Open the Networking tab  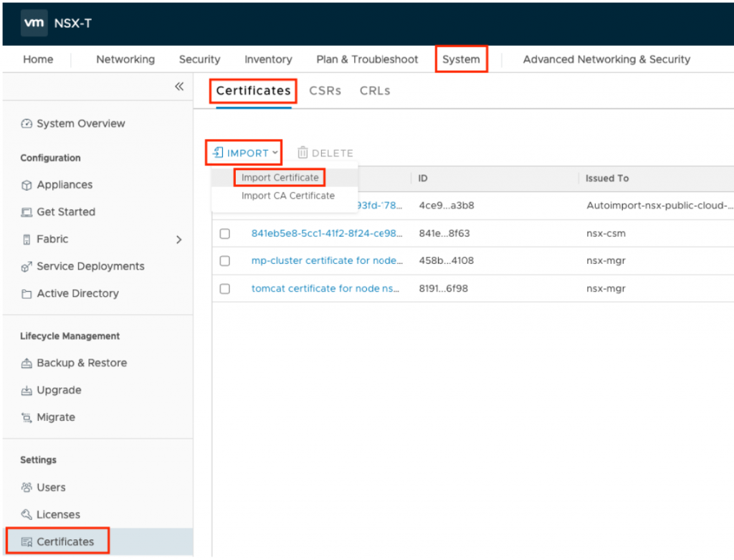(x=125, y=60)
